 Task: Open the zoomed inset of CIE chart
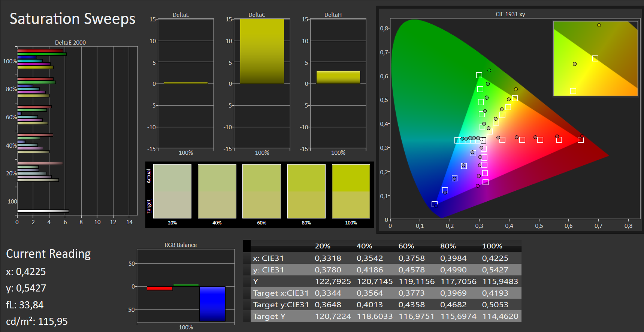tap(595, 58)
